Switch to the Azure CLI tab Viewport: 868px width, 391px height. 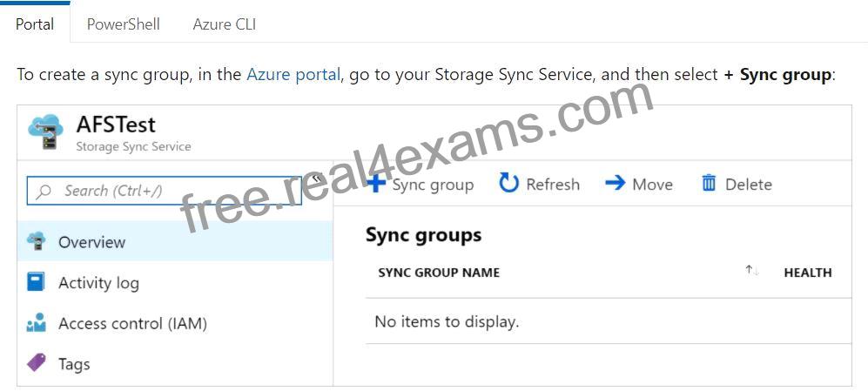coord(225,24)
